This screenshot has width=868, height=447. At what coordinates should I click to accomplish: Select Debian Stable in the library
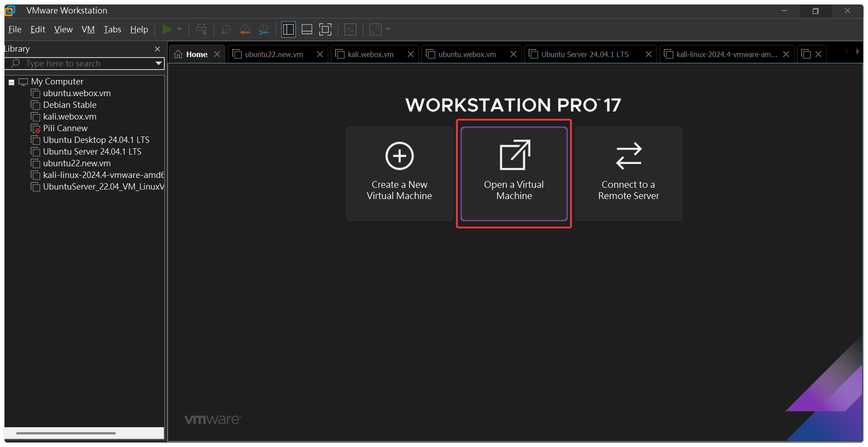(70, 105)
